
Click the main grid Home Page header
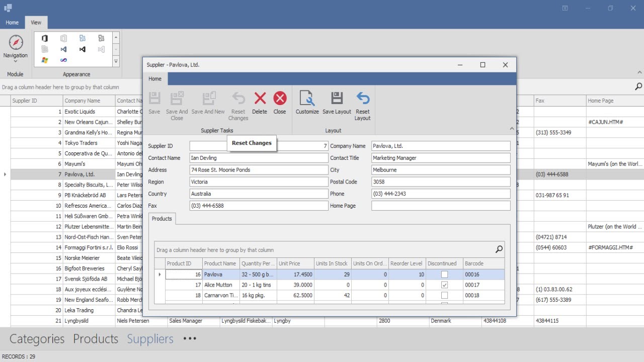pos(615,101)
